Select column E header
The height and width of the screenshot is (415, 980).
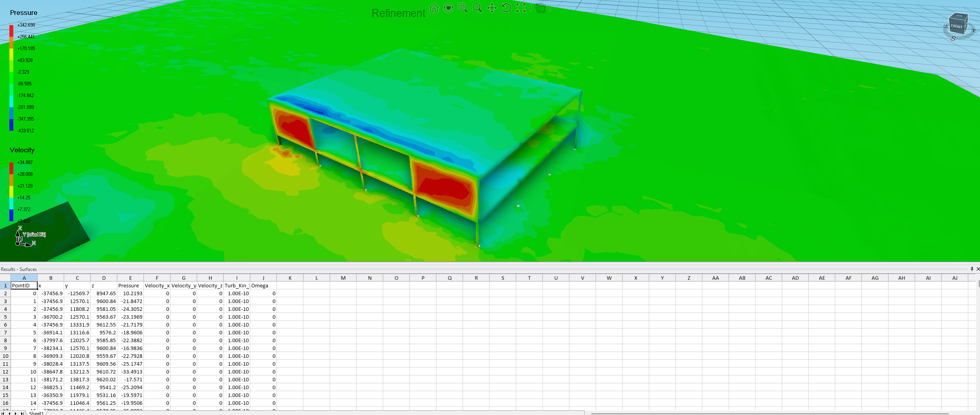pos(130,278)
